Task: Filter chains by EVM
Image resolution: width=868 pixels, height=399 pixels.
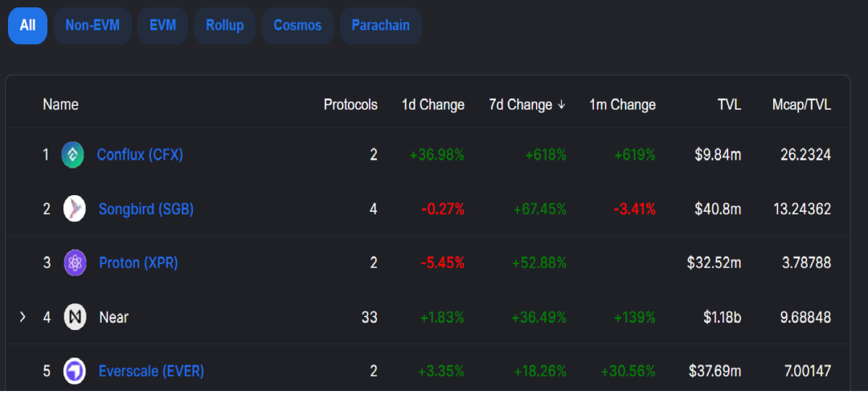Action: pyautogui.click(x=162, y=26)
